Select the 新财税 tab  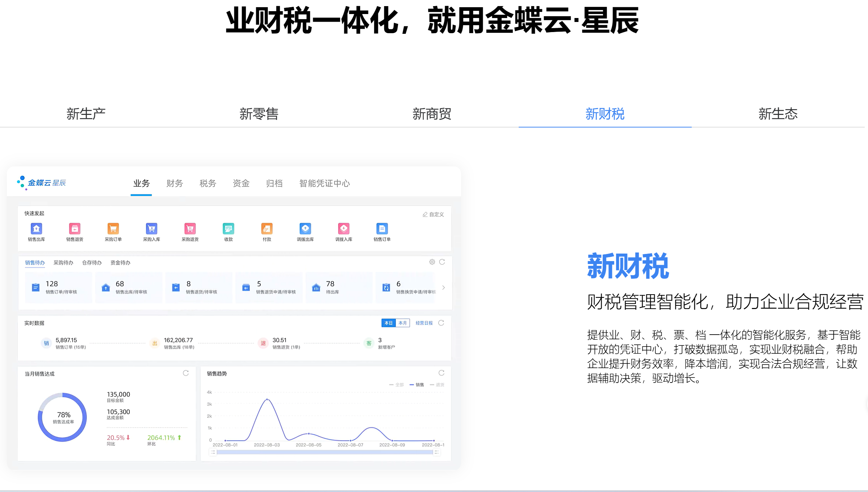click(x=605, y=114)
